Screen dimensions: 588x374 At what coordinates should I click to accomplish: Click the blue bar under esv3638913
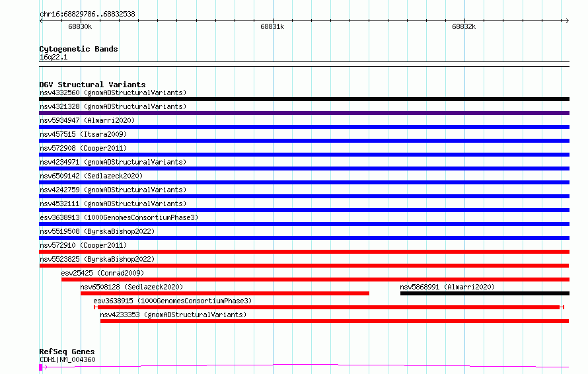tap(304, 224)
